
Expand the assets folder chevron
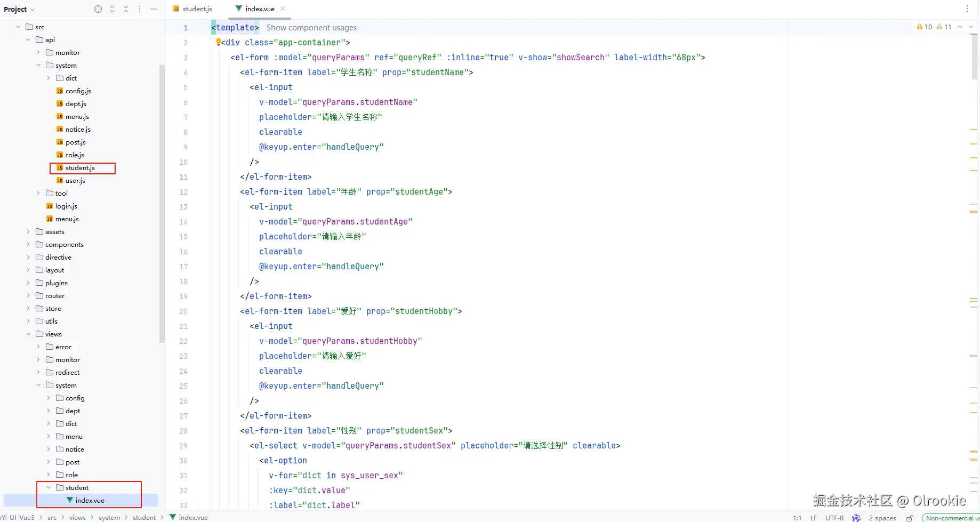[x=28, y=231]
